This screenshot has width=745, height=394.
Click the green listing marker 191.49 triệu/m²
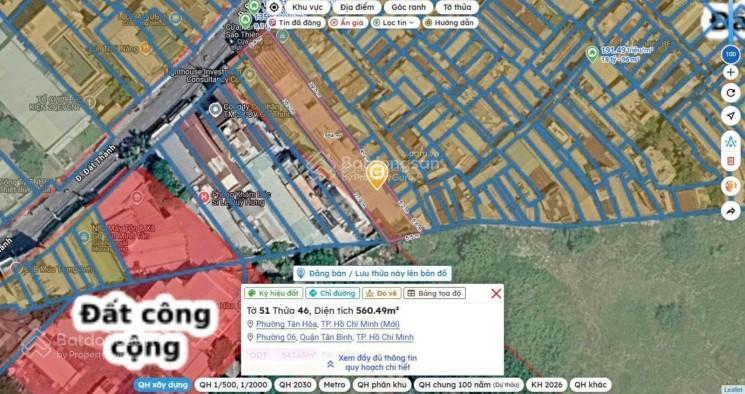pos(592,54)
